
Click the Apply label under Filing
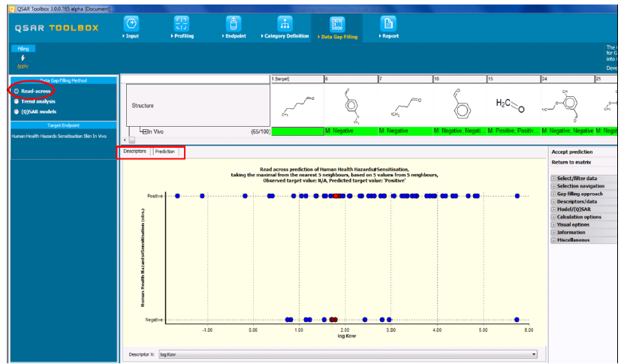pos(23,66)
